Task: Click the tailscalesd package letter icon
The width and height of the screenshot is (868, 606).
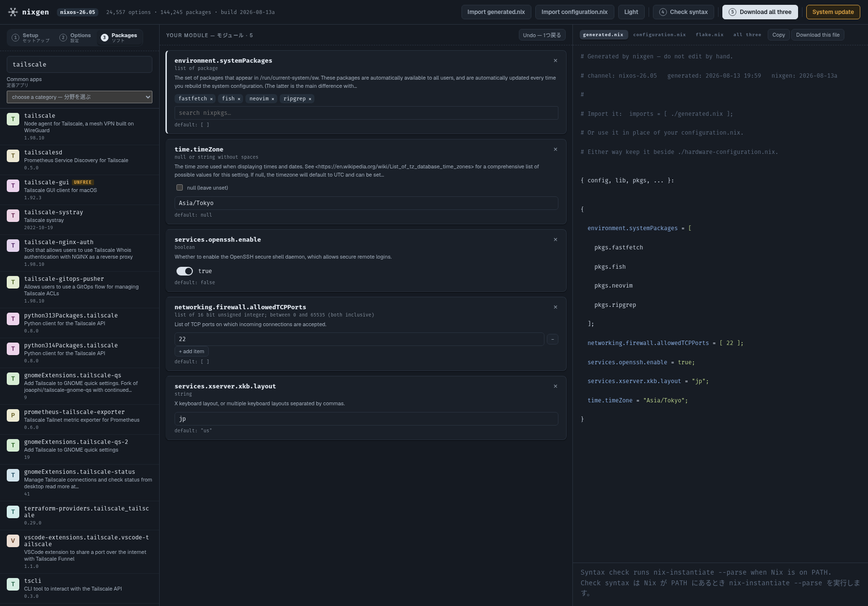Action: pos(13,156)
